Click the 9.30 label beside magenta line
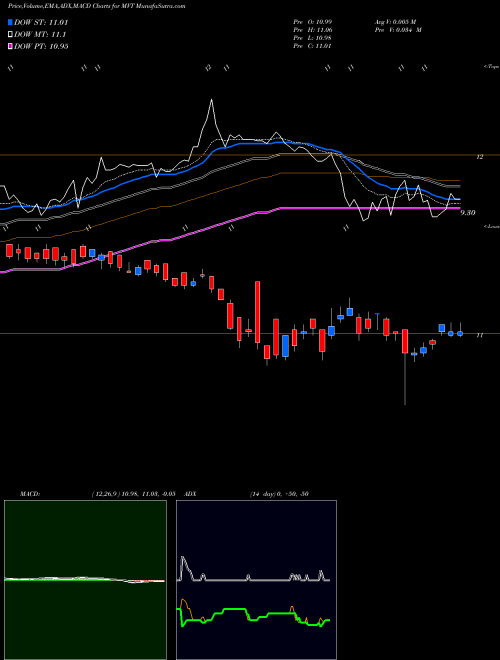 pos(468,213)
